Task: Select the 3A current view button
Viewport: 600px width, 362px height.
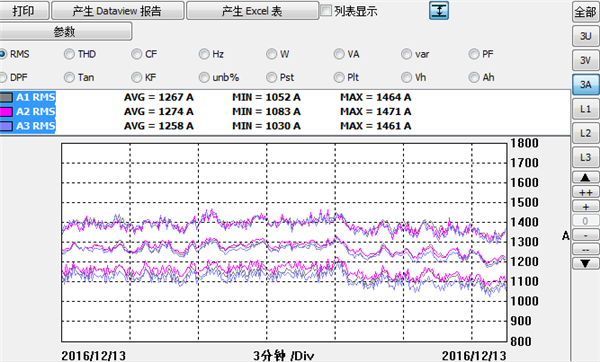Action: [x=585, y=85]
